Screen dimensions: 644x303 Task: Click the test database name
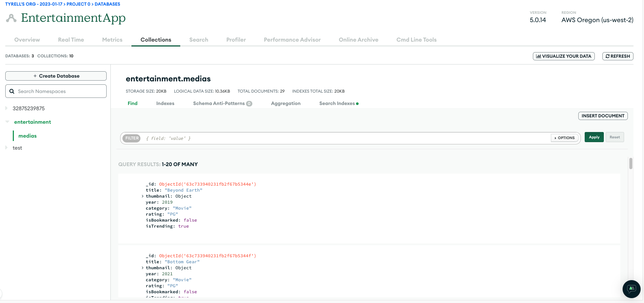(x=17, y=148)
